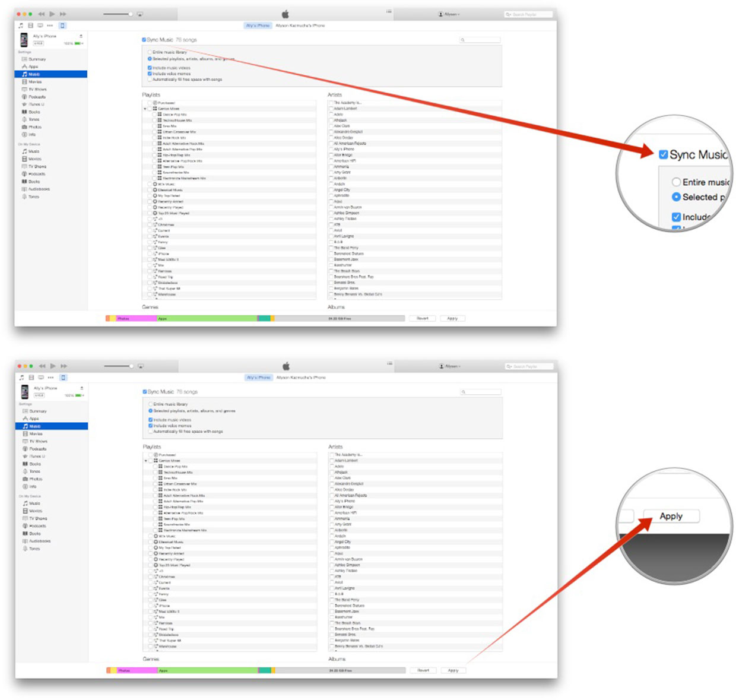Open the More (three dots) menu in the upper window toolbar
736x700 pixels.
pos(50,26)
